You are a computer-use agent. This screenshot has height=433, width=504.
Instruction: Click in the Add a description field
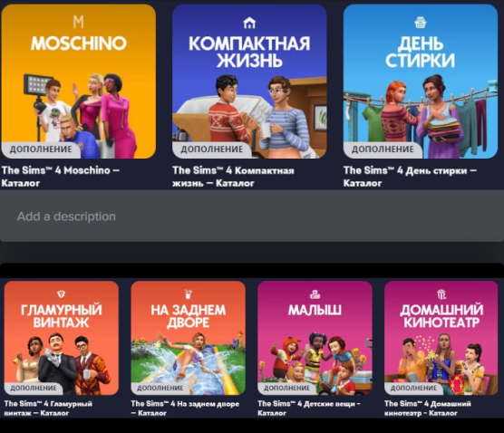pos(252,216)
